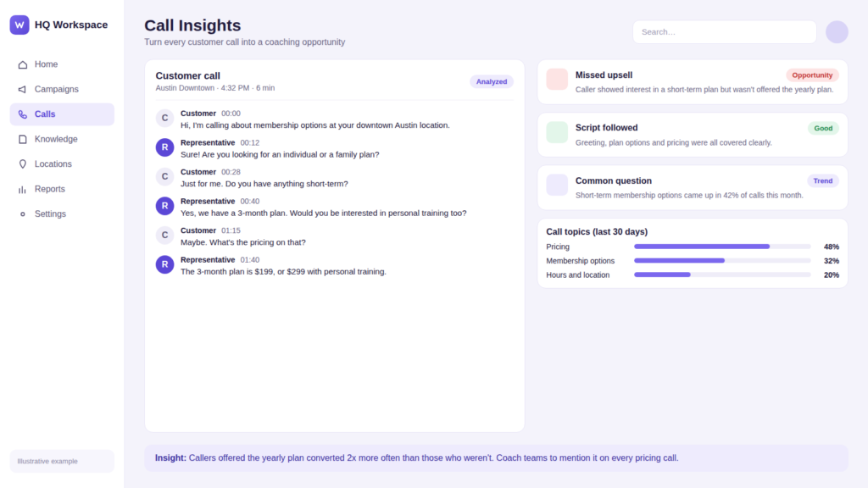868x488 pixels.
Task: Click the 00:40 timestamp
Action: [250, 202]
